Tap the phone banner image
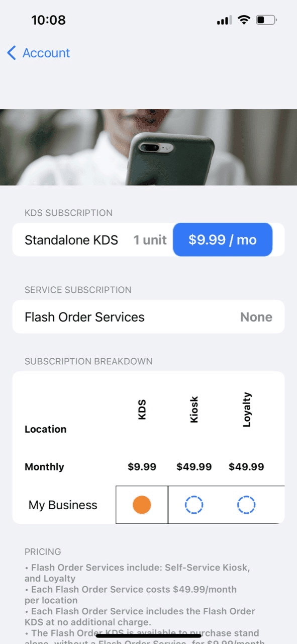Viewport: 297px width, 644px height. coord(148,147)
